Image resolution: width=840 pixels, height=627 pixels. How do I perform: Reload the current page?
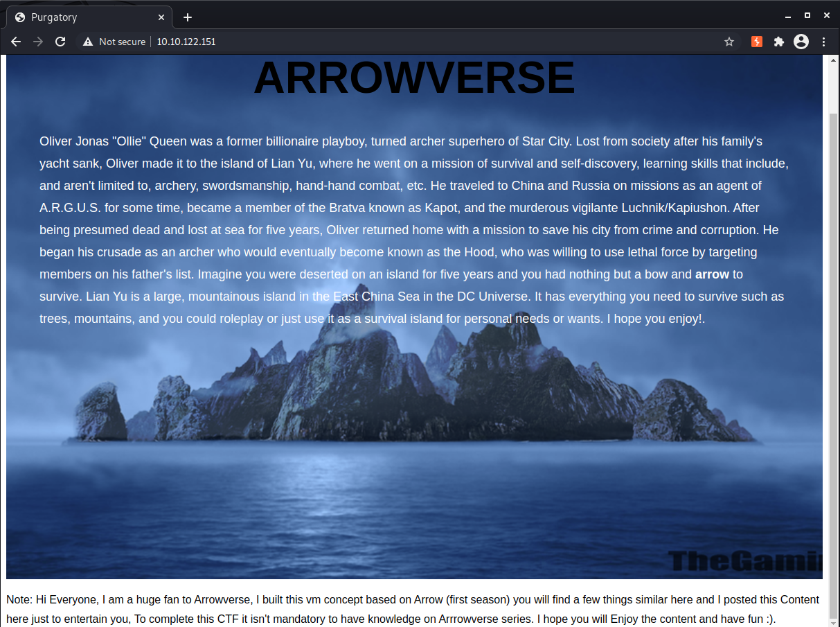point(60,42)
